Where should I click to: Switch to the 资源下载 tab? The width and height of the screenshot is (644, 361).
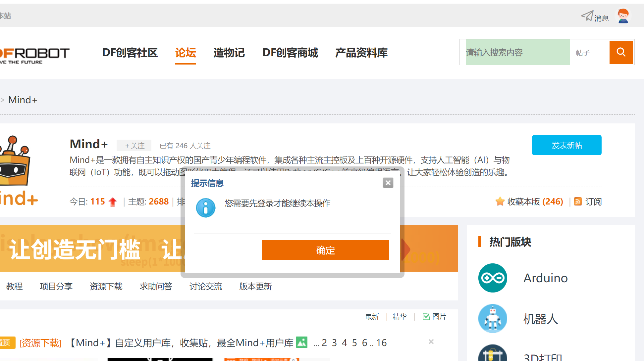click(106, 286)
